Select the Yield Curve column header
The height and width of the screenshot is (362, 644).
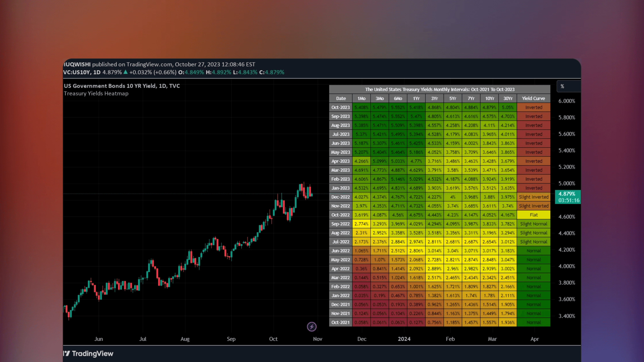[x=534, y=98]
